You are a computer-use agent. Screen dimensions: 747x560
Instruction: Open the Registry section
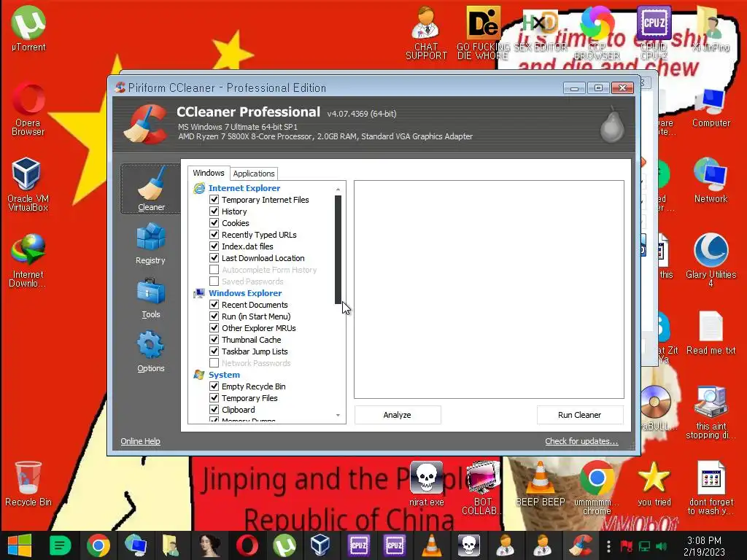[150, 244]
